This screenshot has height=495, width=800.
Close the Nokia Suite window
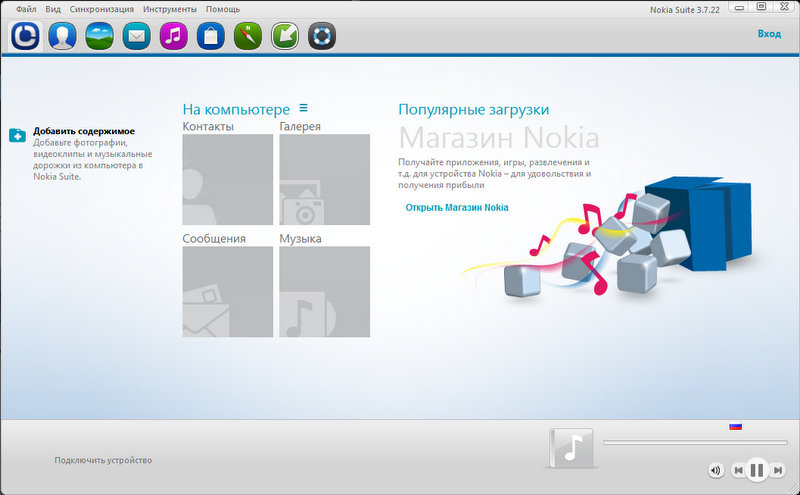pos(784,7)
